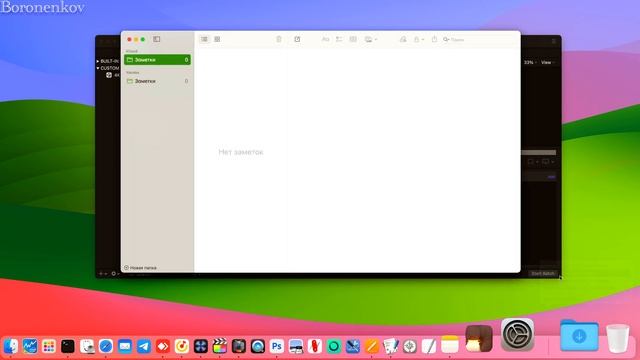Expand BUILT-IN group in background window

(98, 61)
